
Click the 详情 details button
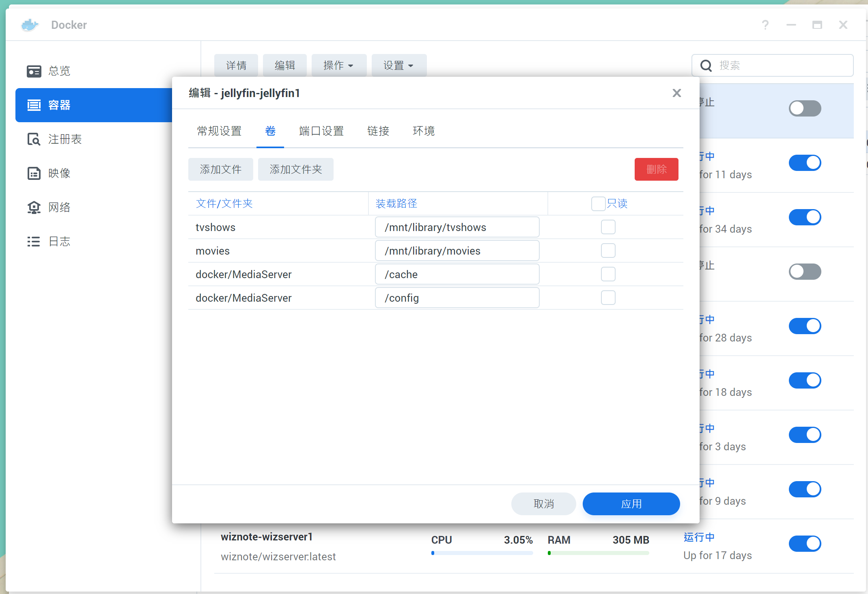pyautogui.click(x=236, y=65)
